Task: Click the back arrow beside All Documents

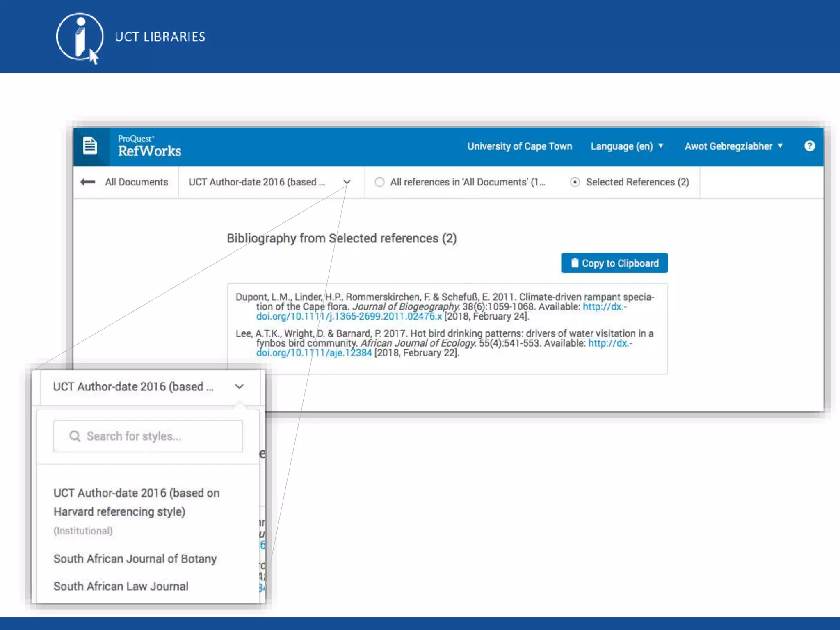Action: coord(88,182)
